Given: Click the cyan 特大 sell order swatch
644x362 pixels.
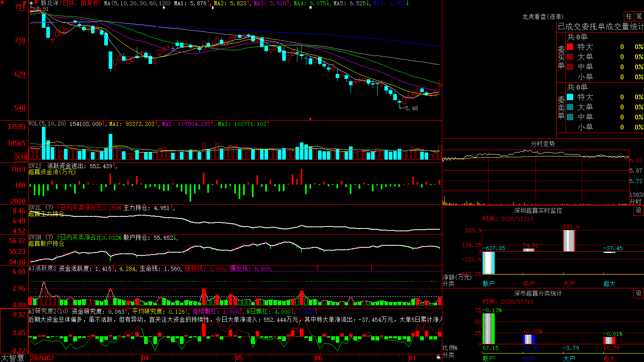Looking at the screenshot, I should [570, 97].
